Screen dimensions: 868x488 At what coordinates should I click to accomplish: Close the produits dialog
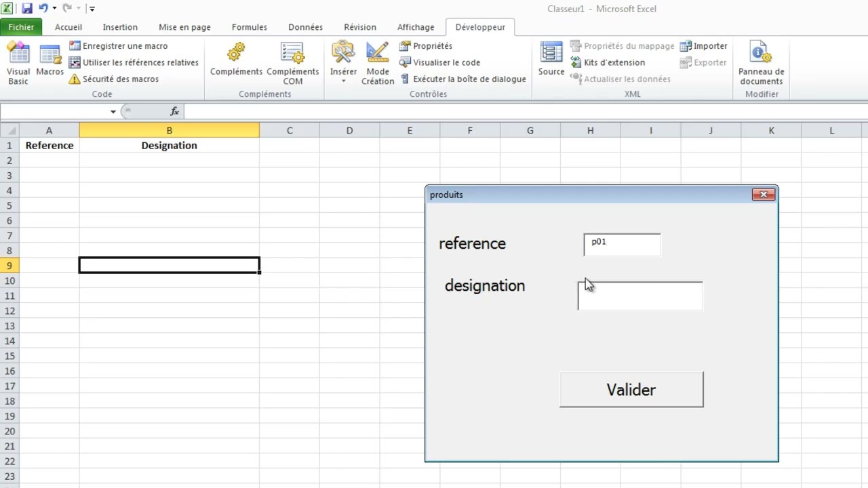click(764, 195)
